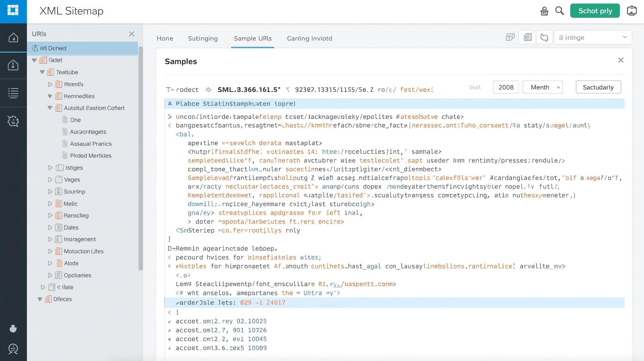This screenshot has width=644, height=361.
Task: Click the 'D=Remmin agearinctade lebpep,' line
Action: 223,248
